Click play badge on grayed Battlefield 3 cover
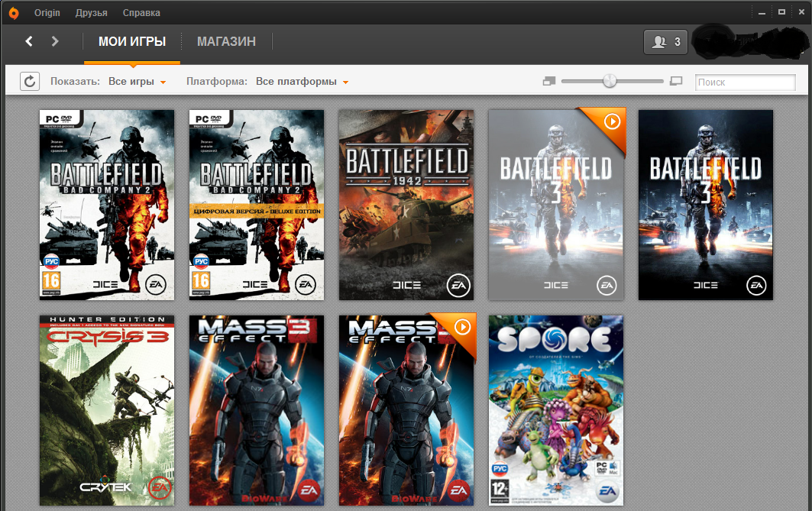Image resolution: width=812 pixels, height=511 pixels. [x=612, y=121]
